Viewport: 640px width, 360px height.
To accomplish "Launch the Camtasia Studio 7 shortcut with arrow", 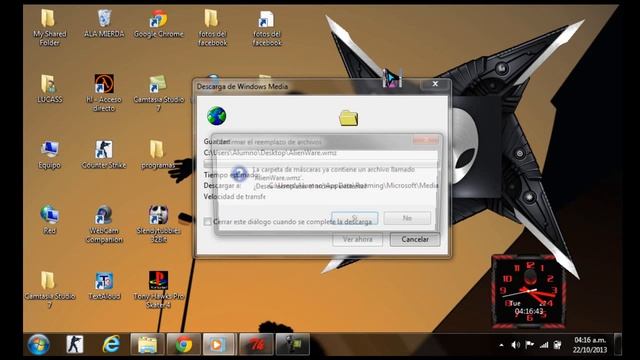I will (158, 93).
